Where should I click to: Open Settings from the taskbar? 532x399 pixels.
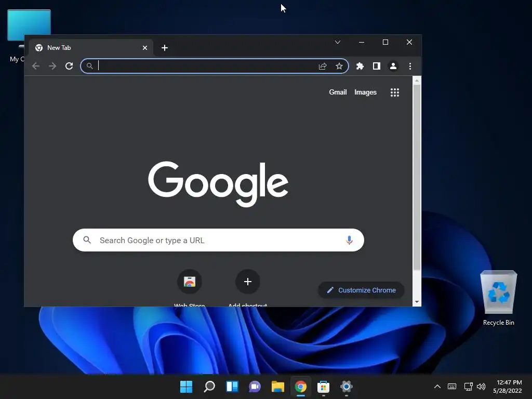347,387
